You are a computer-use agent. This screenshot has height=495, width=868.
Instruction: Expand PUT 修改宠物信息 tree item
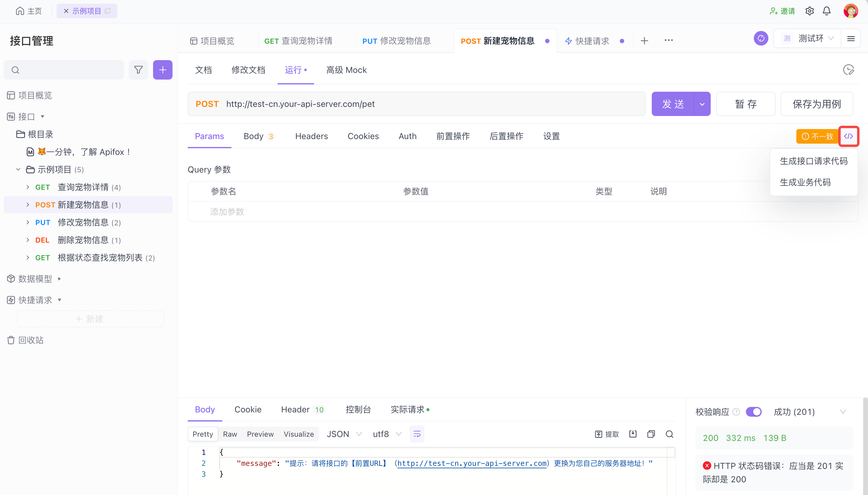pyautogui.click(x=28, y=222)
